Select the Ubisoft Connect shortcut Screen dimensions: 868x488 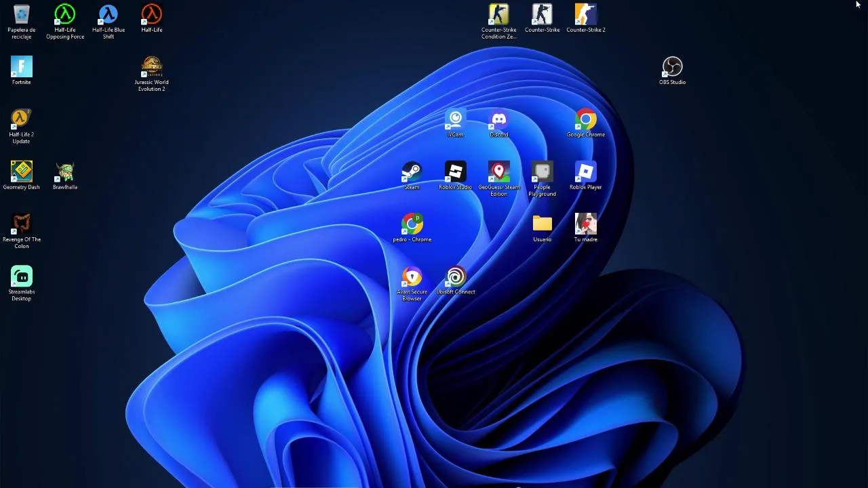[x=456, y=276]
